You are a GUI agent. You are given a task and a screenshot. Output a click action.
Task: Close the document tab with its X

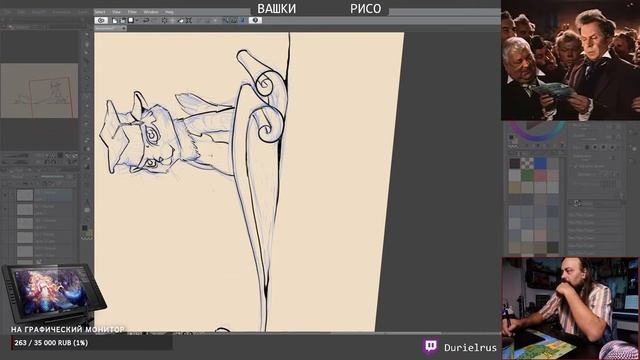(x=124, y=28)
